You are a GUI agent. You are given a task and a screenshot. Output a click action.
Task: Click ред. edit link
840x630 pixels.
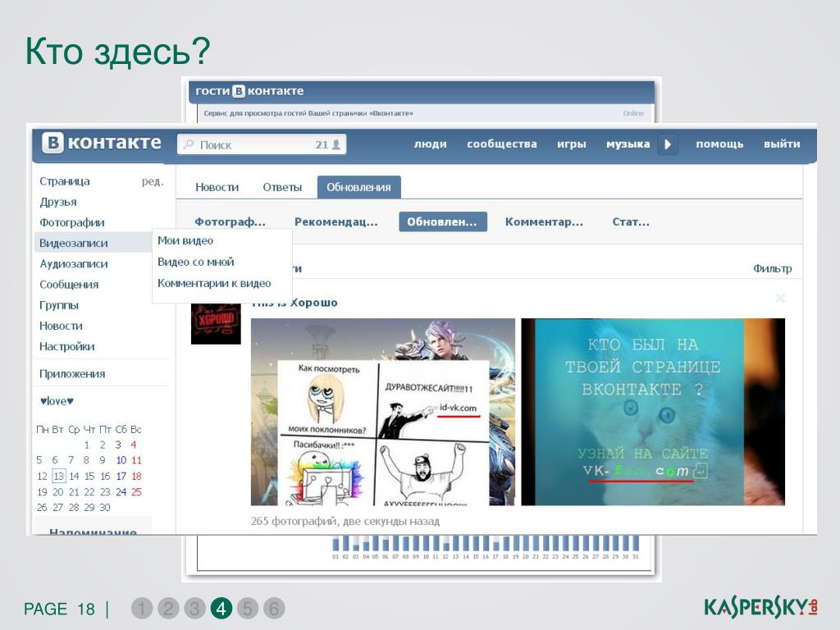153,181
